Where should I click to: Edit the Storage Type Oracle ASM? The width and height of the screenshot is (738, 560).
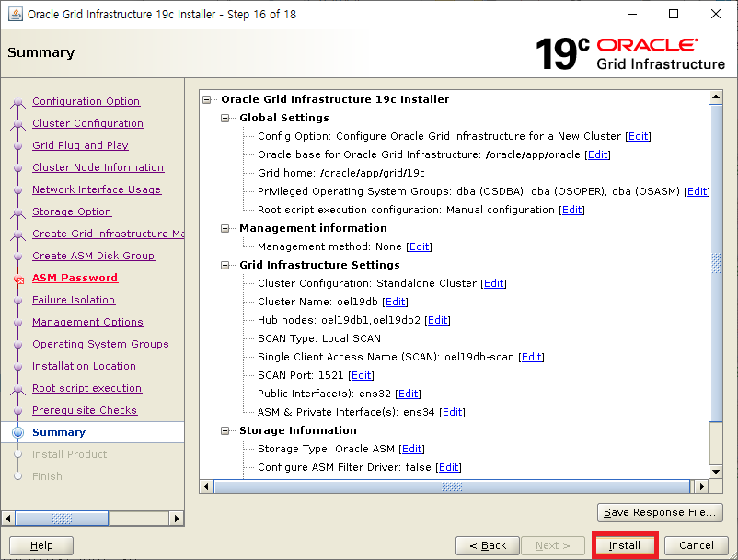pyautogui.click(x=412, y=449)
